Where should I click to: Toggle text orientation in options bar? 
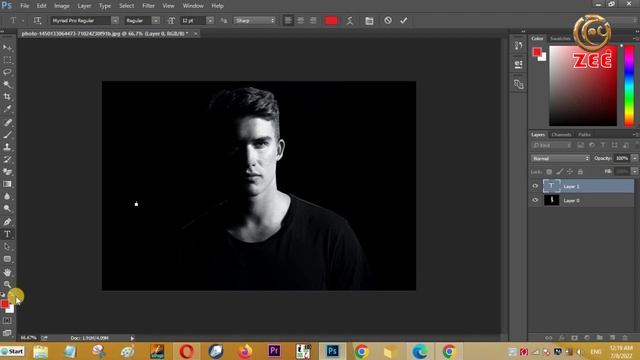click(38, 20)
